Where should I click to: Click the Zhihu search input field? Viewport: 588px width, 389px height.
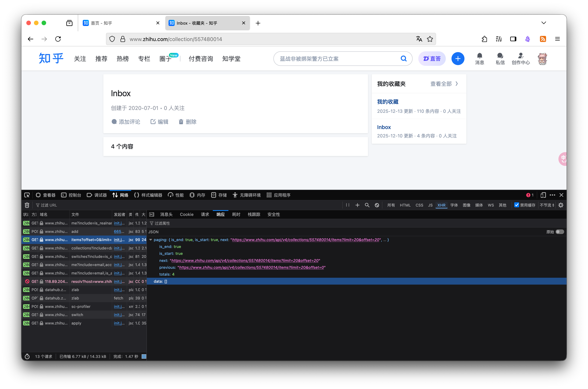click(x=337, y=59)
